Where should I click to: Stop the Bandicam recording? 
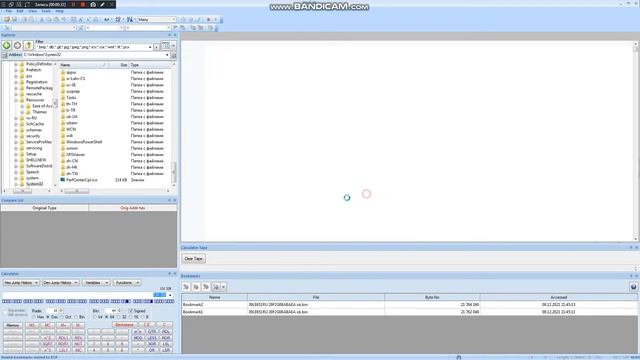click(x=83, y=4)
